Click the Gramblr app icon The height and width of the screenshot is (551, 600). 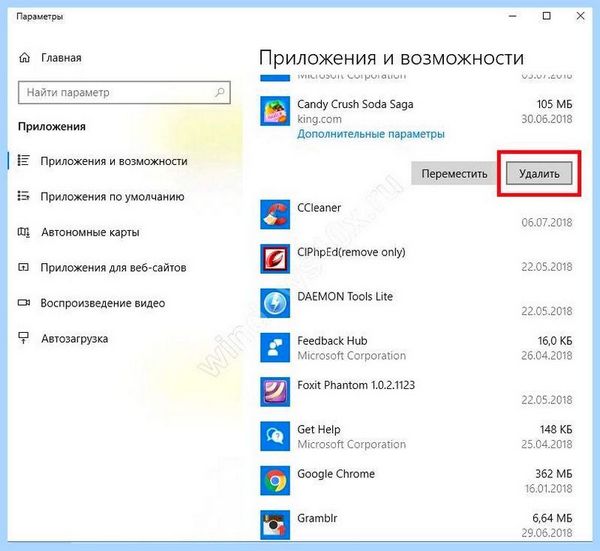(275, 525)
